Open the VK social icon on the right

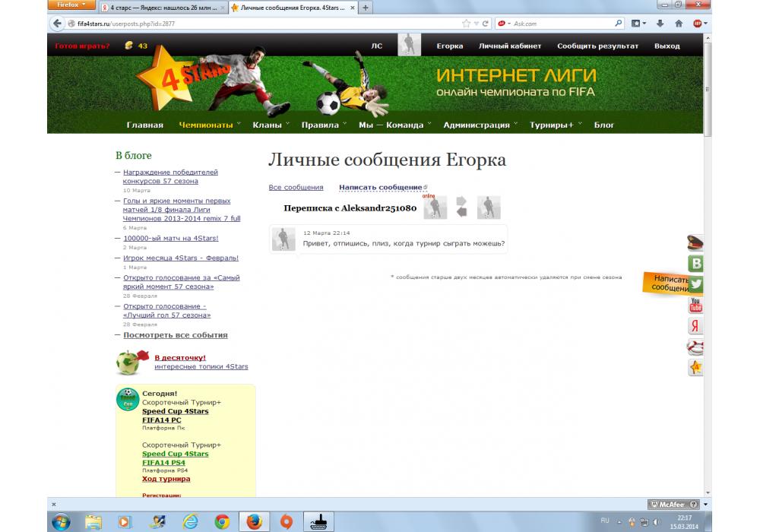(695, 264)
